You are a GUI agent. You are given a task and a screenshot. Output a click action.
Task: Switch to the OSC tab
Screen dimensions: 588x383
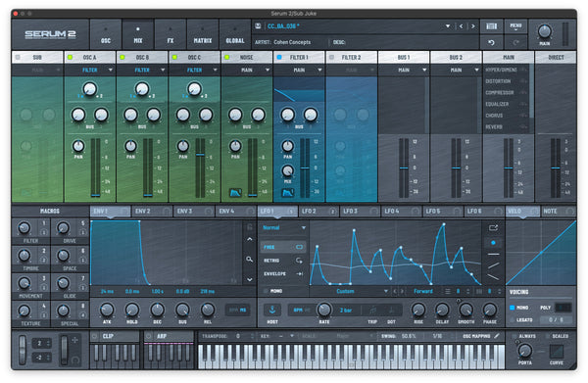click(106, 34)
